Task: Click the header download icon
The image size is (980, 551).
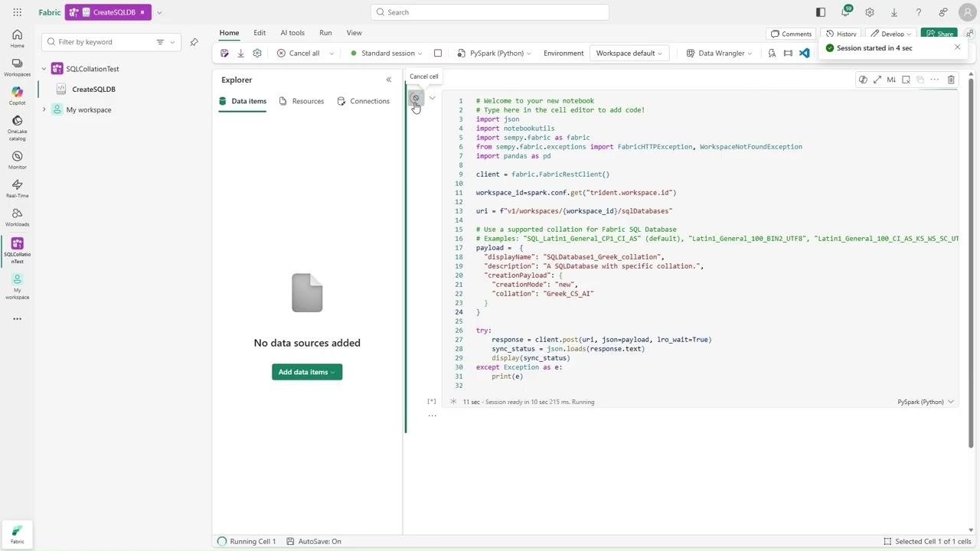Action: tap(894, 12)
